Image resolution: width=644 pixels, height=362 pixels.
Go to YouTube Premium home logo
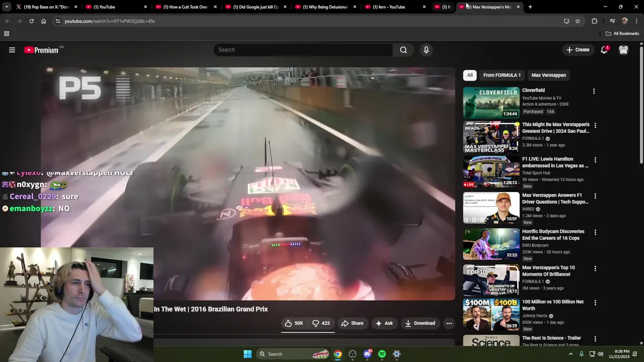pyautogui.click(x=41, y=50)
